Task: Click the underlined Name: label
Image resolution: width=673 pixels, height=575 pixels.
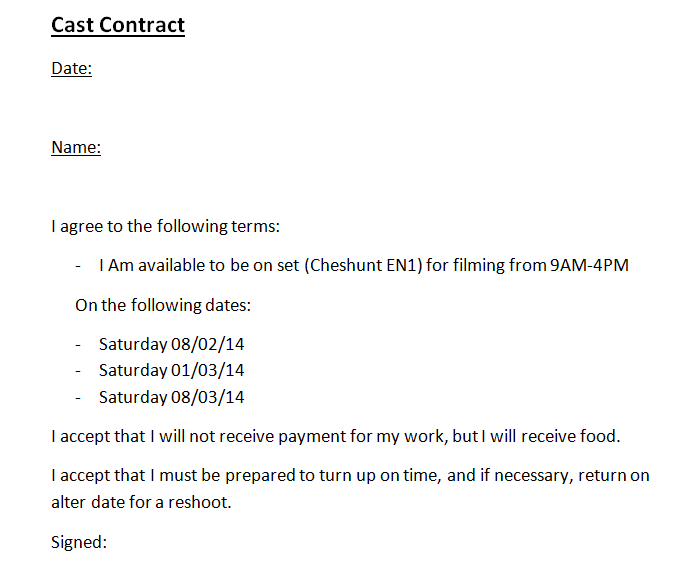Action: pyautogui.click(x=76, y=148)
